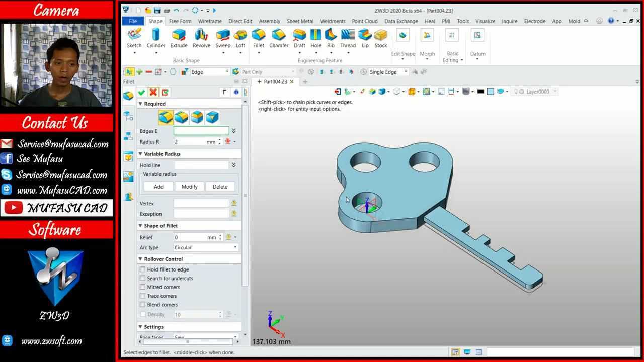
Task: Activate the Revolve tool
Action: coord(201,38)
